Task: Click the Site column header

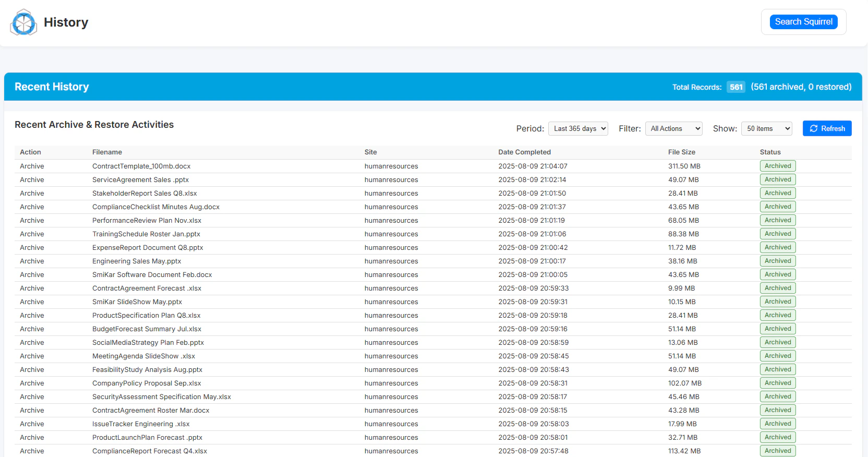Action: (370, 152)
